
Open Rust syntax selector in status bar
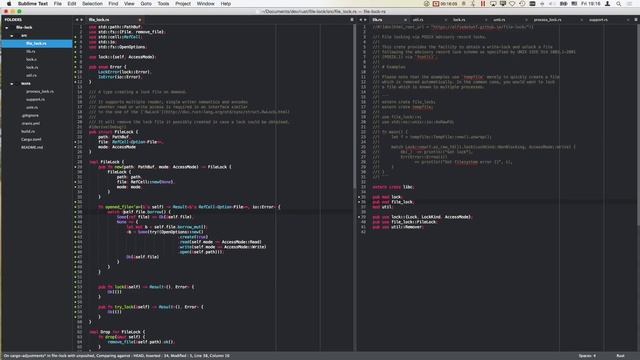point(620,356)
